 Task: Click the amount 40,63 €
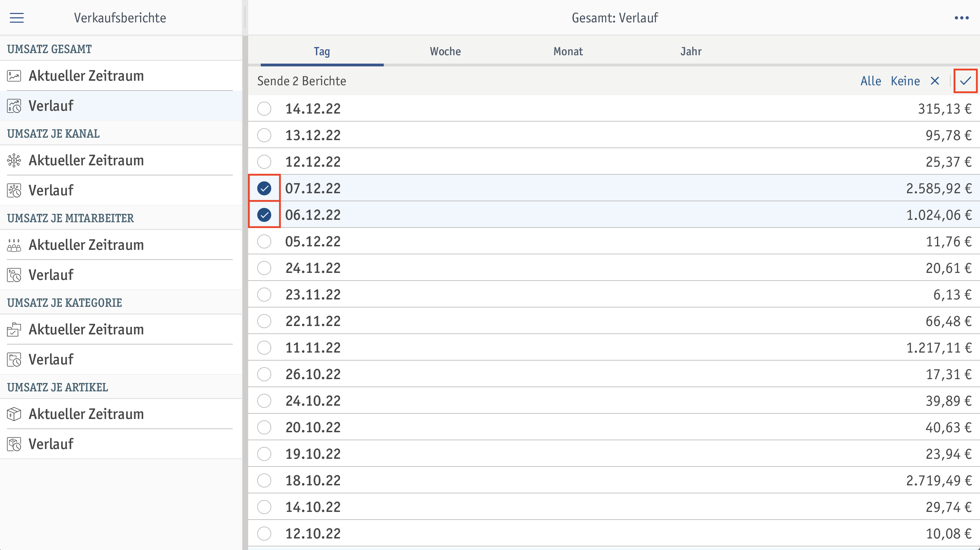coord(949,427)
